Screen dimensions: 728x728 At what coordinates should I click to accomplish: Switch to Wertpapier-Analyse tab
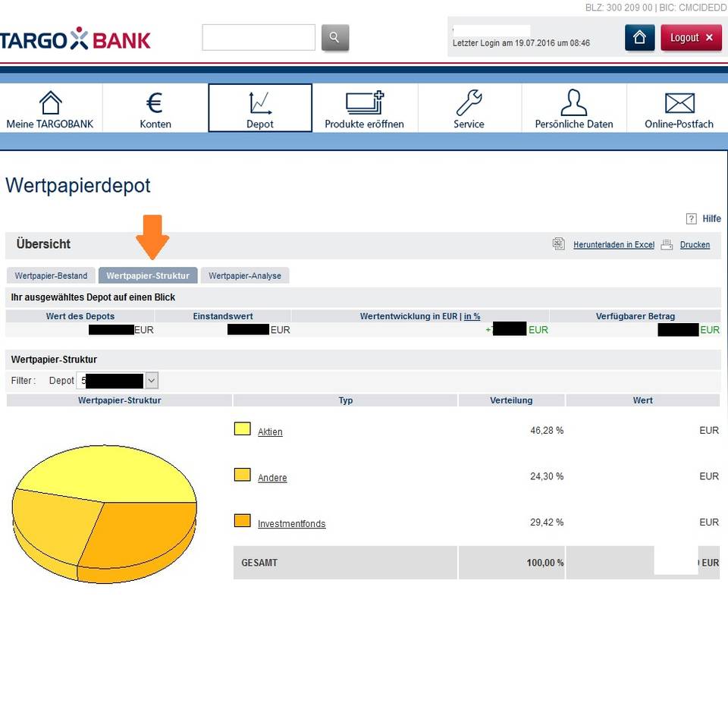(x=245, y=276)
